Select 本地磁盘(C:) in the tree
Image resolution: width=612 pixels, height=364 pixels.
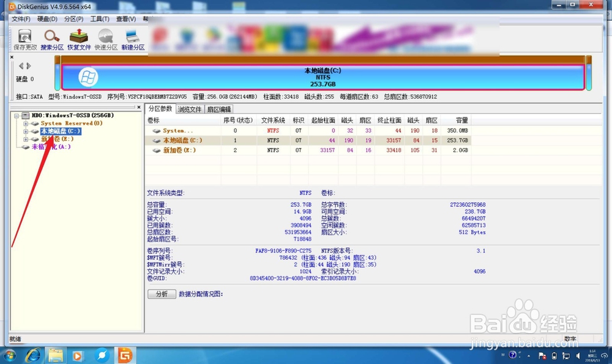click(61, 131)
